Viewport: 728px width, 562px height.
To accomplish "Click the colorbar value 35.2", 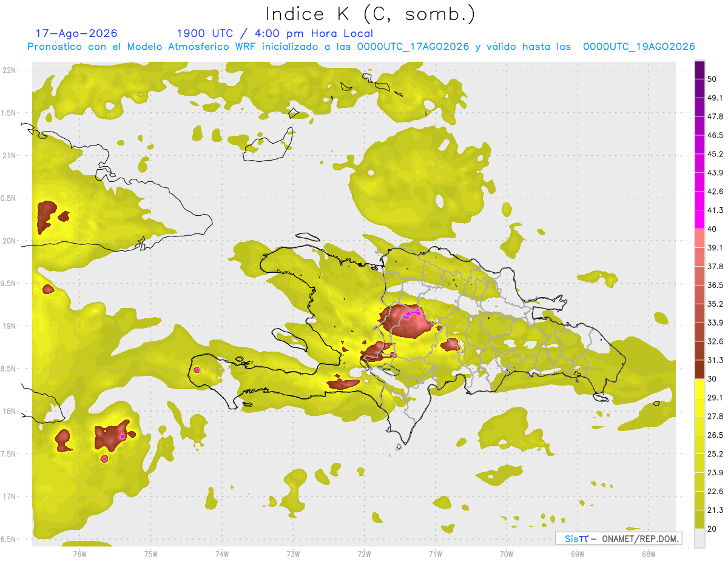I will pyautogui.click(x=716, y=304).
